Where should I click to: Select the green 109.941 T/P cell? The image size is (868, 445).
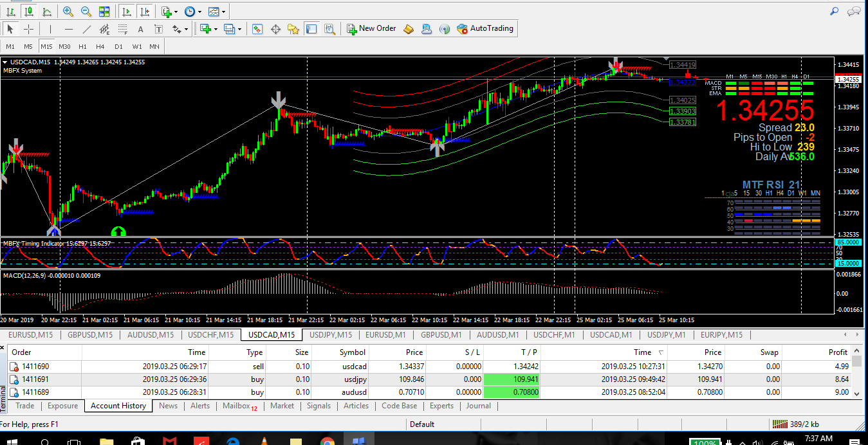click(511, 379)
